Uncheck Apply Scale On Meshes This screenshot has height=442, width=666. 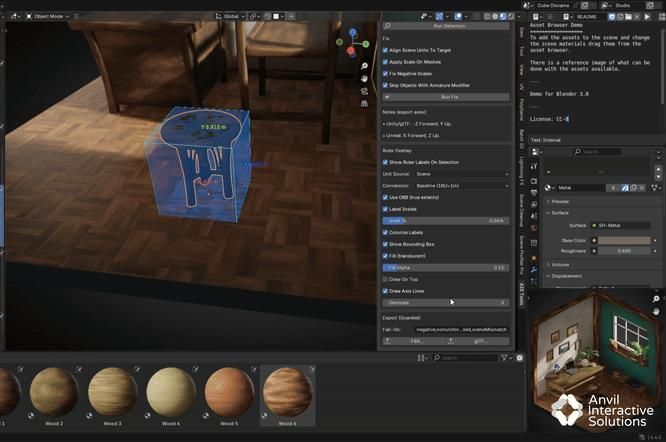tap(385, 62)
